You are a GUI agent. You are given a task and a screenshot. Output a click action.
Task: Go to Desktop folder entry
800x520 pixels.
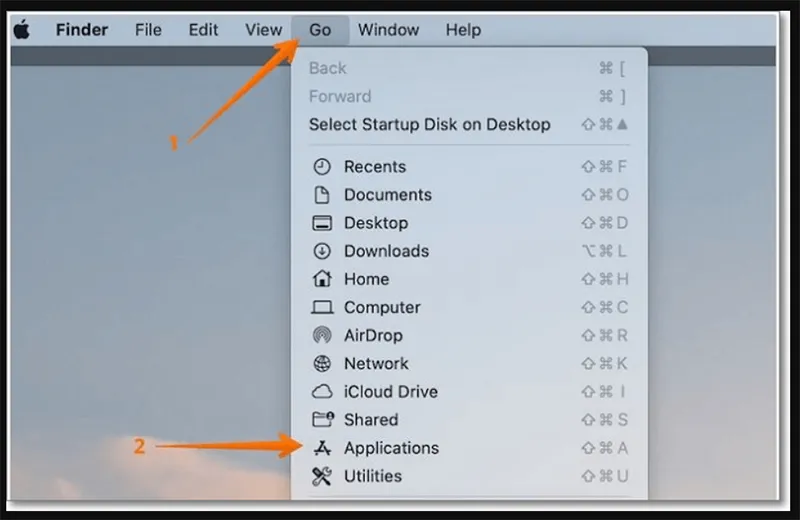coord(468,223)
